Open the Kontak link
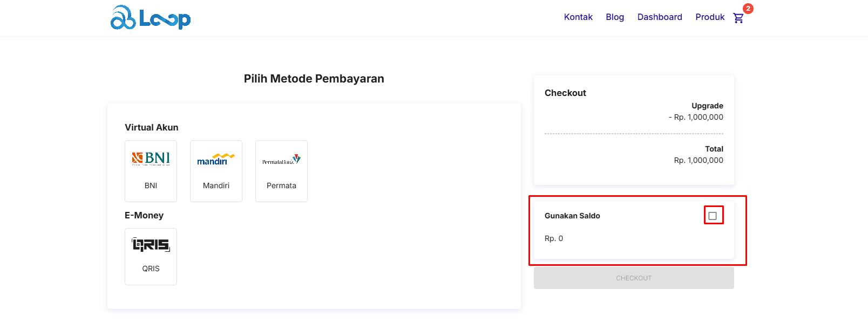The width and height of the screenshot is (868, 323). tap(578, 17)
